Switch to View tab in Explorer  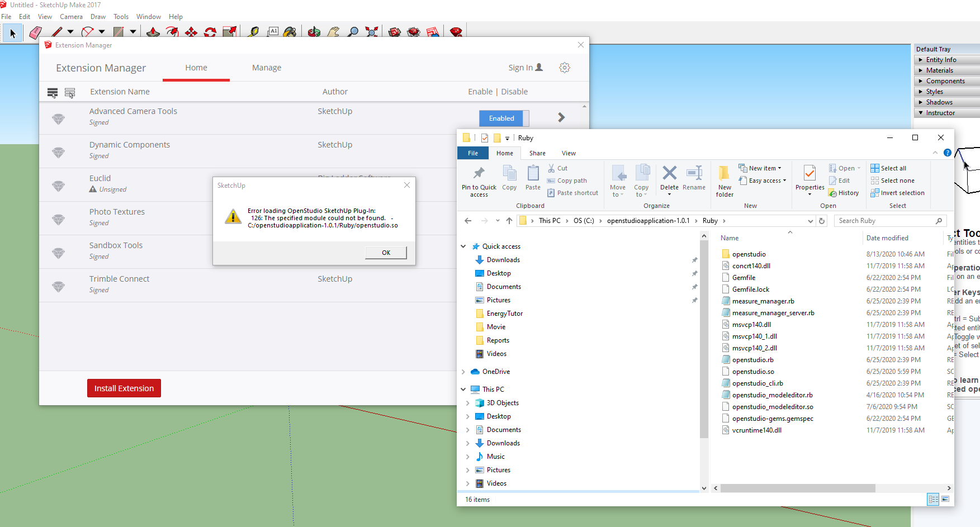click(569, 153)
